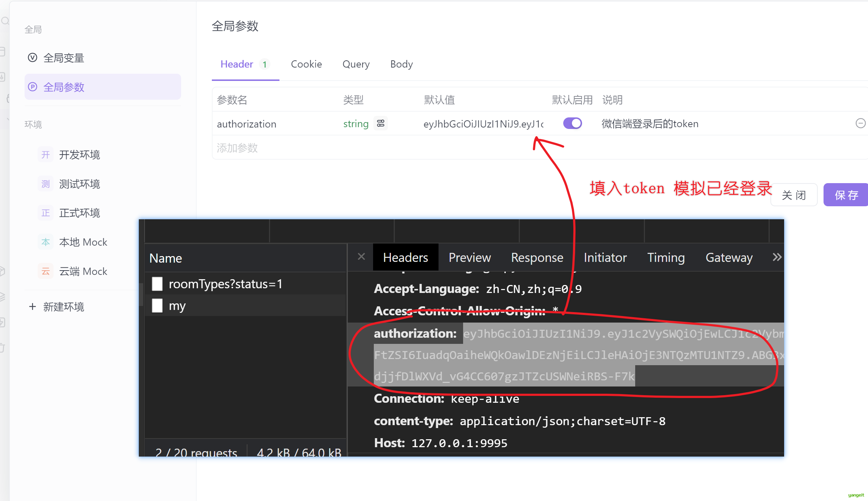Open the Headers tab in DevTools
The image size is (868, 501).
click(x=406, y=257)
